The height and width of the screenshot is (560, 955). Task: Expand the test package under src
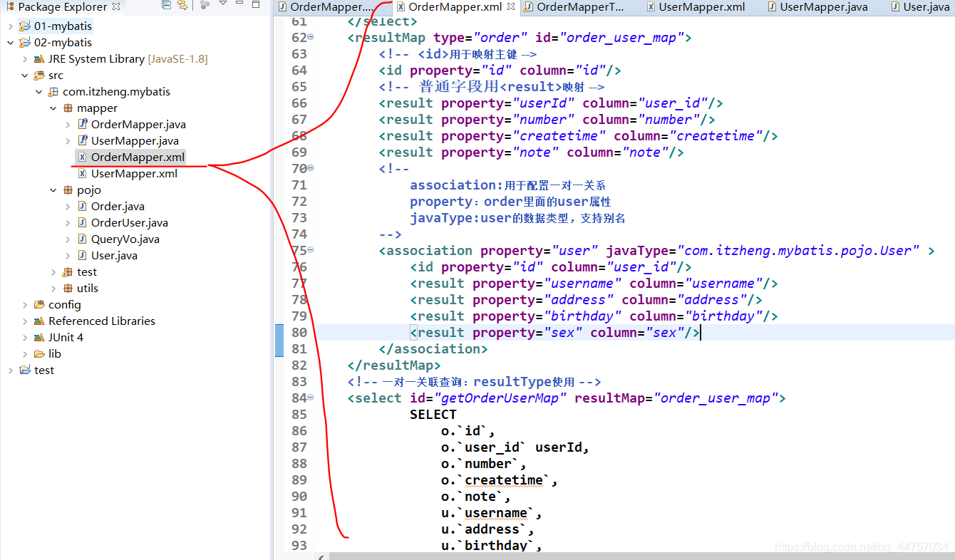point(53,272)
